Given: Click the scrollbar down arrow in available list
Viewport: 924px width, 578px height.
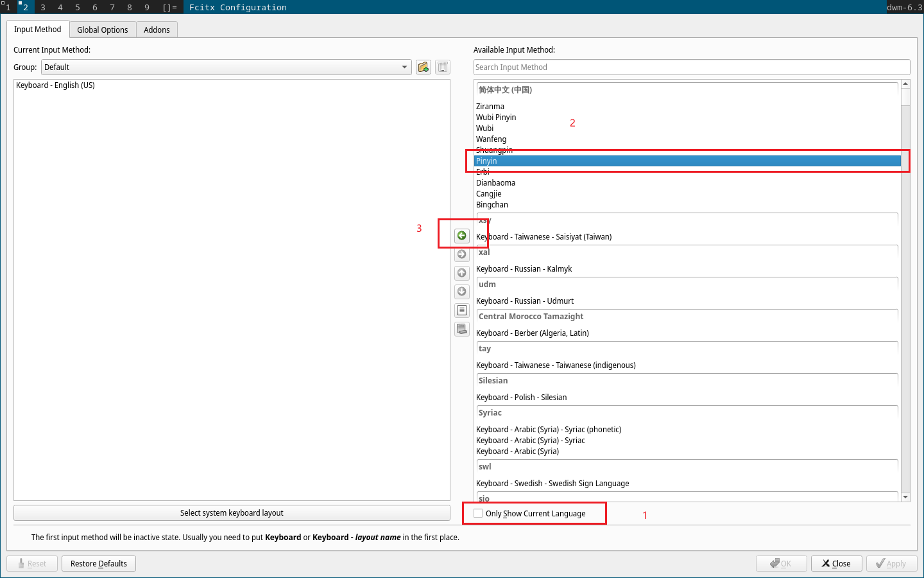Looking at the screenshot, I should pyautogui.click(x=905, y=497).
